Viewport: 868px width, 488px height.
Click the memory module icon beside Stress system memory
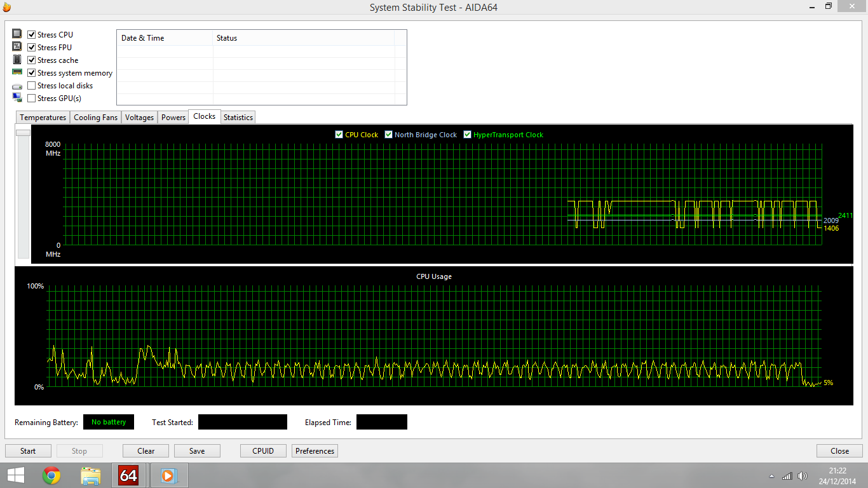pos(17,72)
